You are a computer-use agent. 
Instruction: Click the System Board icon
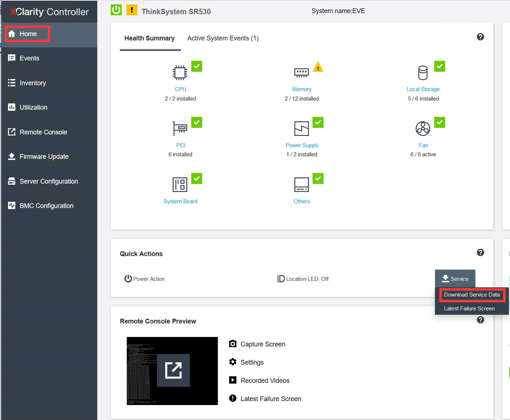(x=180, y=185)
